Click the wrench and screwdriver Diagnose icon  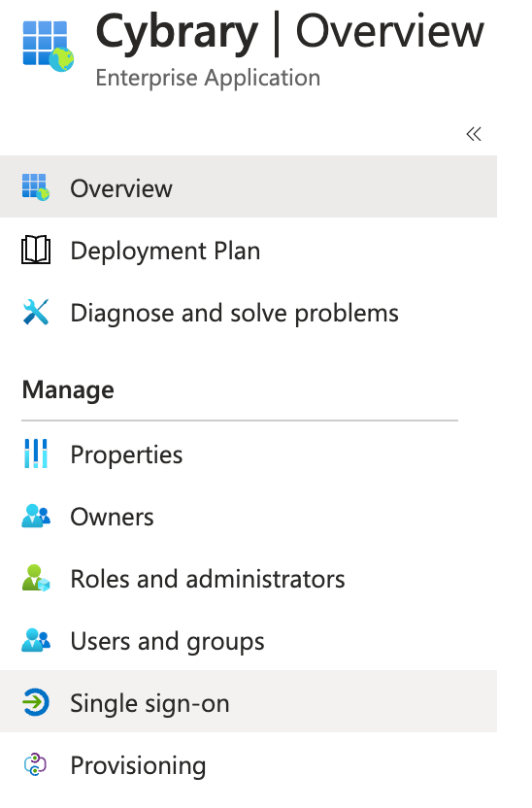coord(36,313)
